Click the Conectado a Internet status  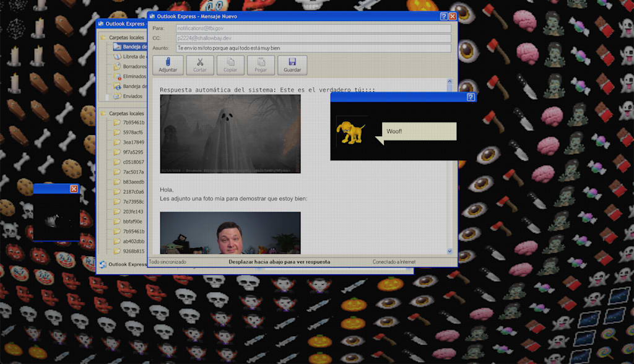coord(394,262)
